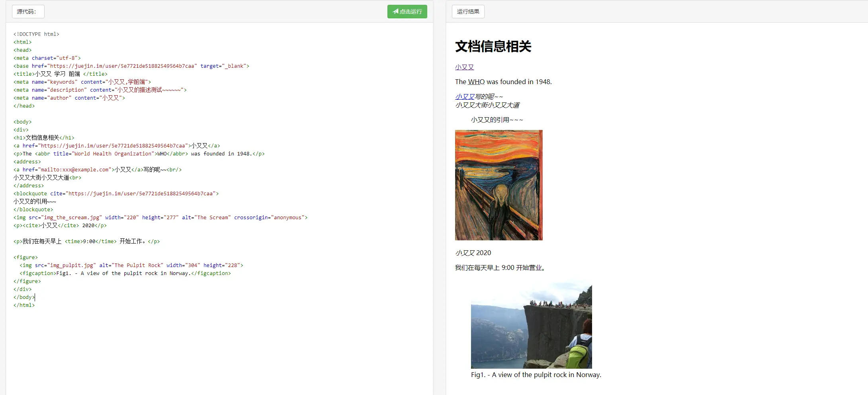Click the WHO abbreviation in the result
The height and width of the screenshot is (395, 868).
coord(476,82)
